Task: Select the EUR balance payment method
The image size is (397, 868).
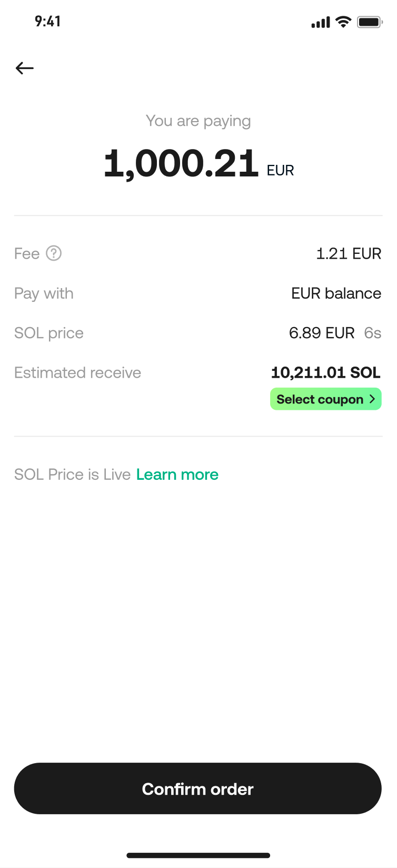Action: 336,293
